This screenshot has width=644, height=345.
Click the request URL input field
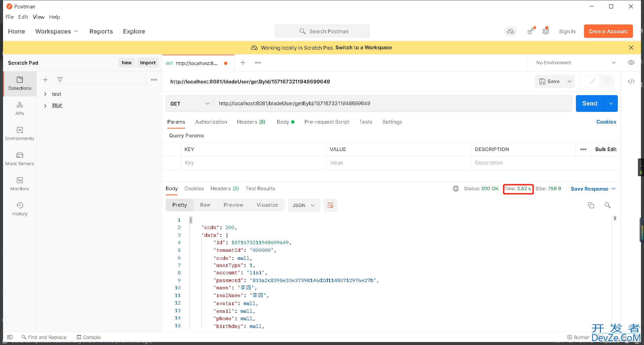pos(393,103)
